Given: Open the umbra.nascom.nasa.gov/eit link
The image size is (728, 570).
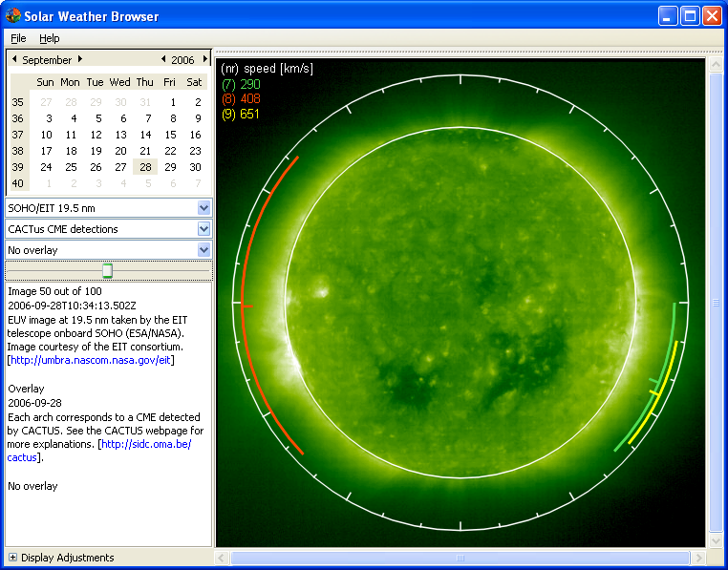Looking at the screenshot, I should coord(91,360).
